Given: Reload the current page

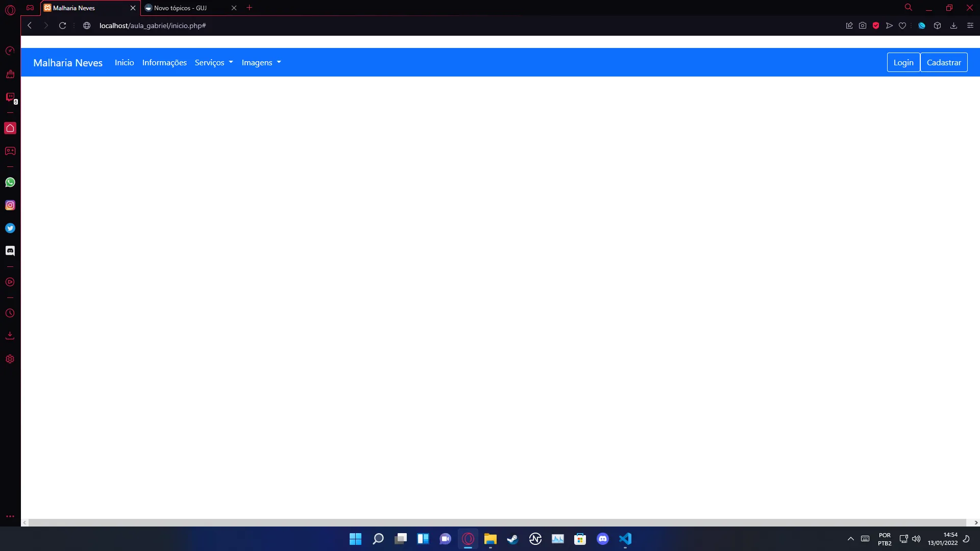Looking at the screenshot, I should [62, 26].
